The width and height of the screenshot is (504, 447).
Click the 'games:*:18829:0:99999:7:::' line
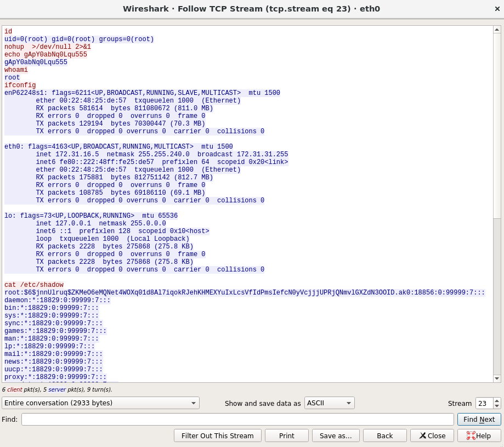(x=55, y=331)
